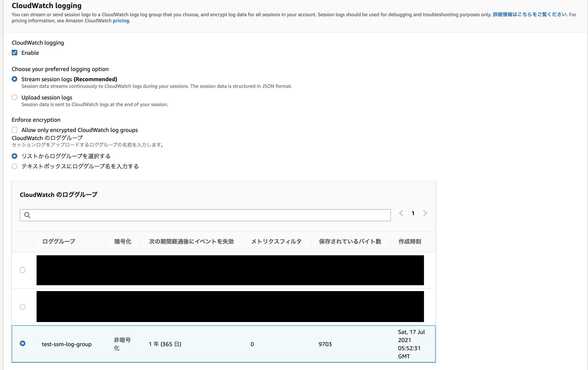Open the Amazon CloudWatch pricing link
The image size is (588, 370).
[x=121, y=21]
